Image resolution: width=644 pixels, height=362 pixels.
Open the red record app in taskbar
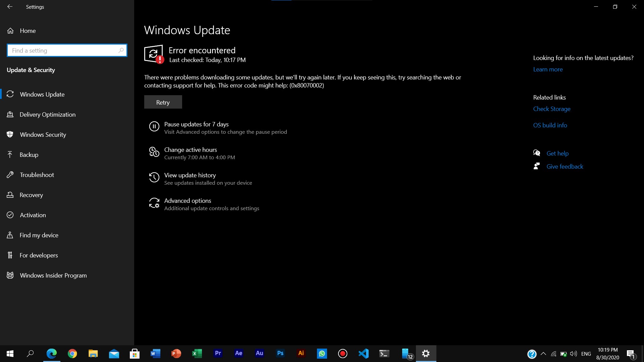[x=343, y=354]
